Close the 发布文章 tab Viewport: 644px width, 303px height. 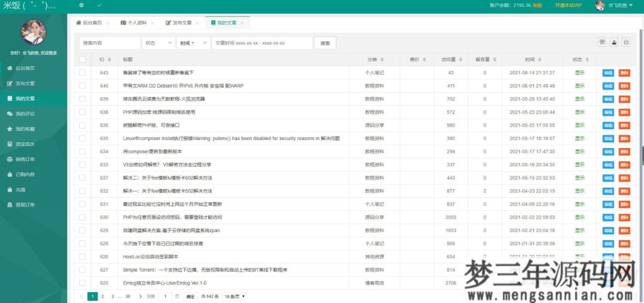point(197,23)
